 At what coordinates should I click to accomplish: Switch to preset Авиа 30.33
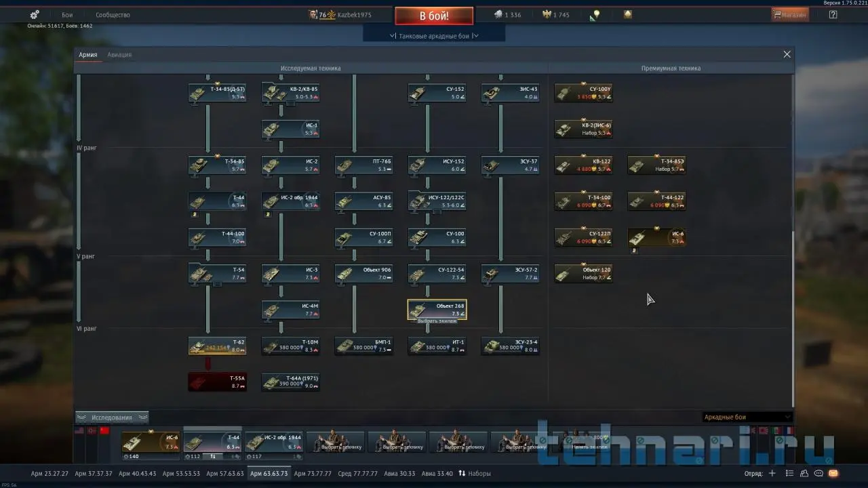400,474
